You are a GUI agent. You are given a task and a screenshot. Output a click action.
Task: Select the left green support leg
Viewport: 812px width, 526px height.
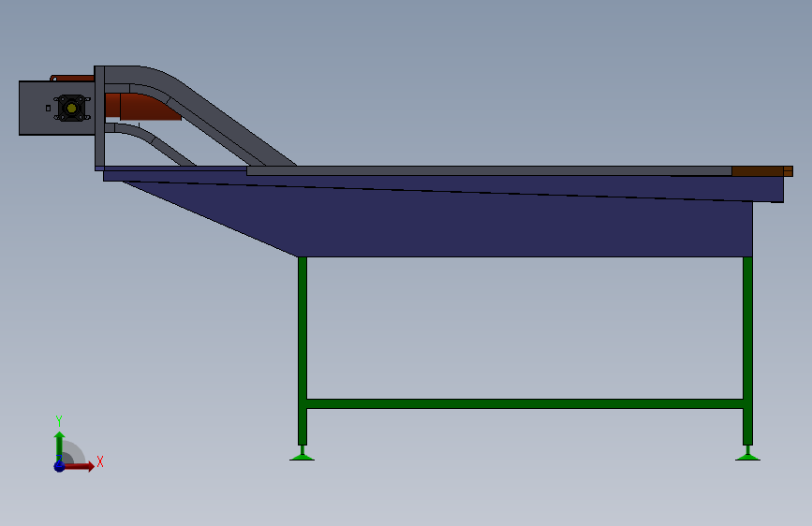click(x=303, y=350)
